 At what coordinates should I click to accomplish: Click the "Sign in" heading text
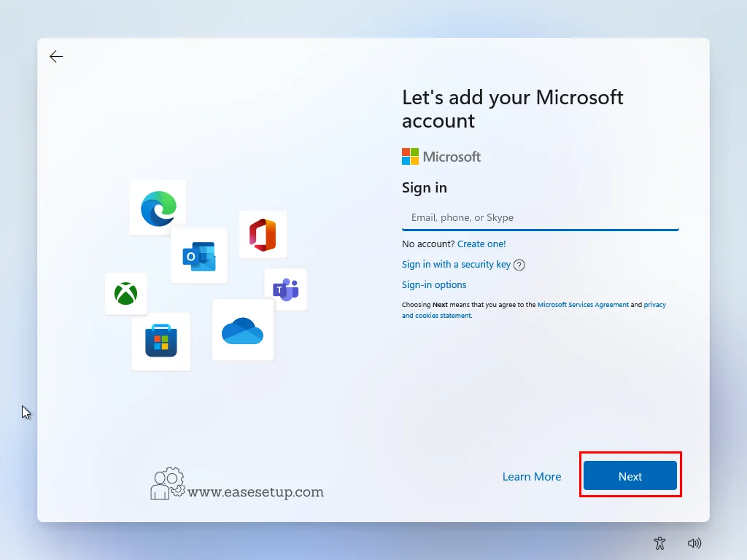coord(425,187)
